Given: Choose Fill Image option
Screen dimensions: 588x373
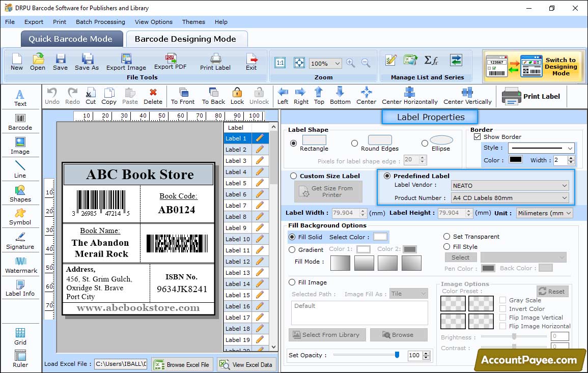Looking at the screenshot, I should [292, 282].
